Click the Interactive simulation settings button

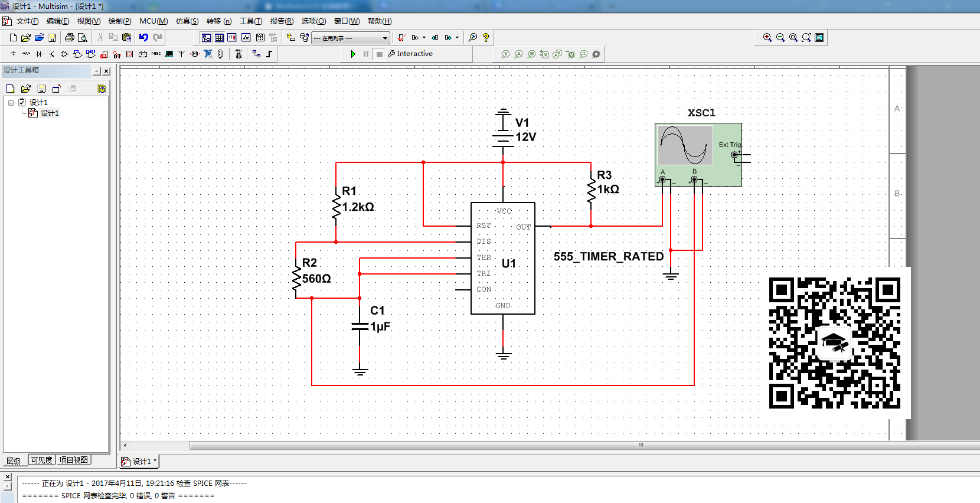(x=410, y=54)
